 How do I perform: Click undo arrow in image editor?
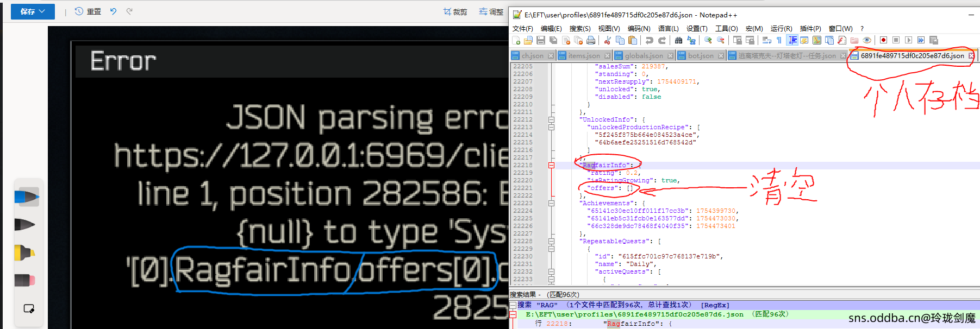click(113, 11)
